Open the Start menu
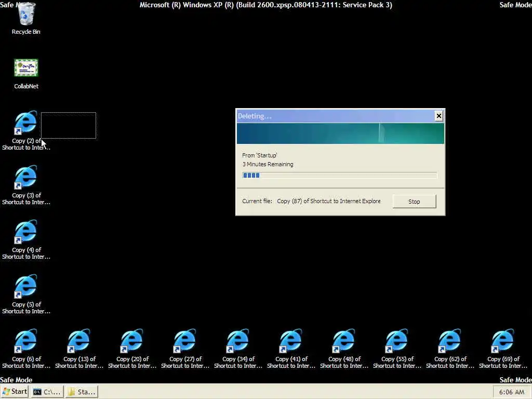The image size is (532, 399). pyautogui.click(x=15, y=392)
